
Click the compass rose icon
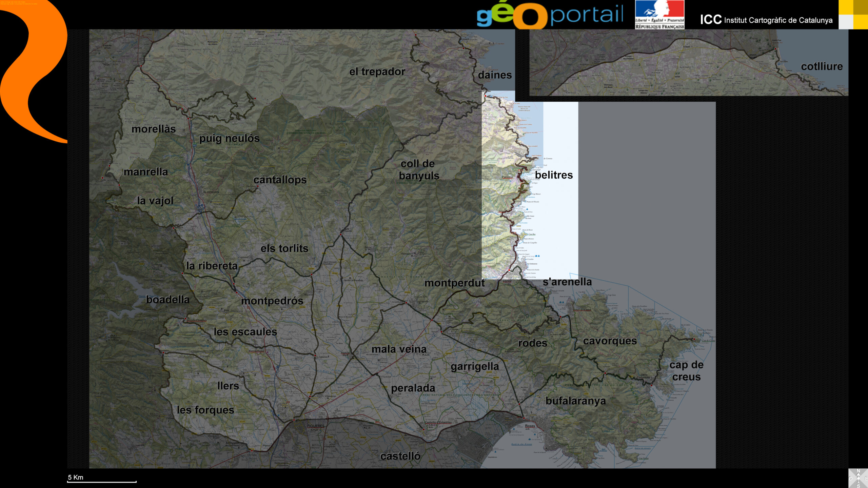(858, 478)
